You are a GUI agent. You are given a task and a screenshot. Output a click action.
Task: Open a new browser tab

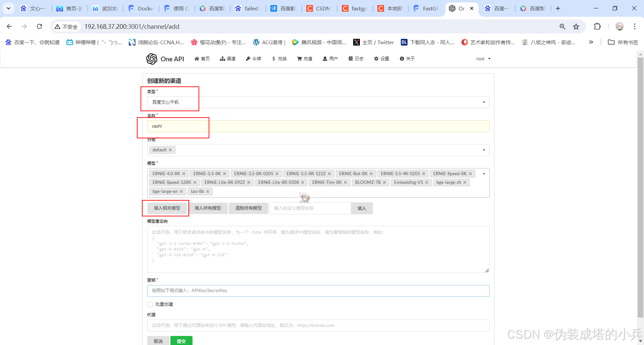[x=558, y=8]
